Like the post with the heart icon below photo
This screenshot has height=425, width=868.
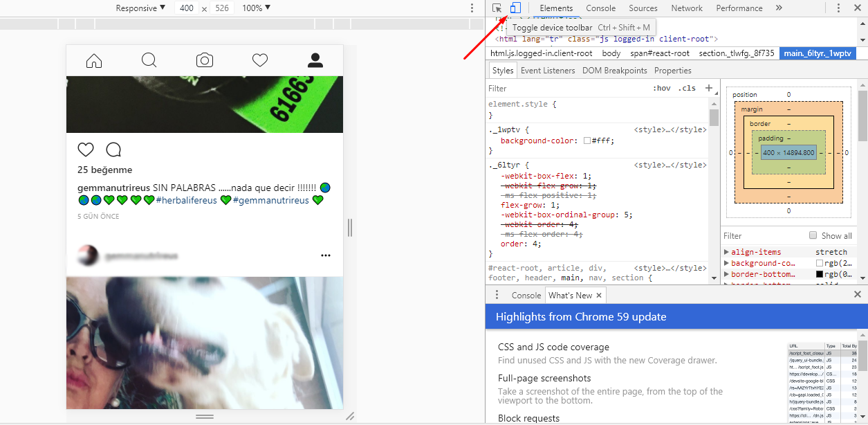86,150
